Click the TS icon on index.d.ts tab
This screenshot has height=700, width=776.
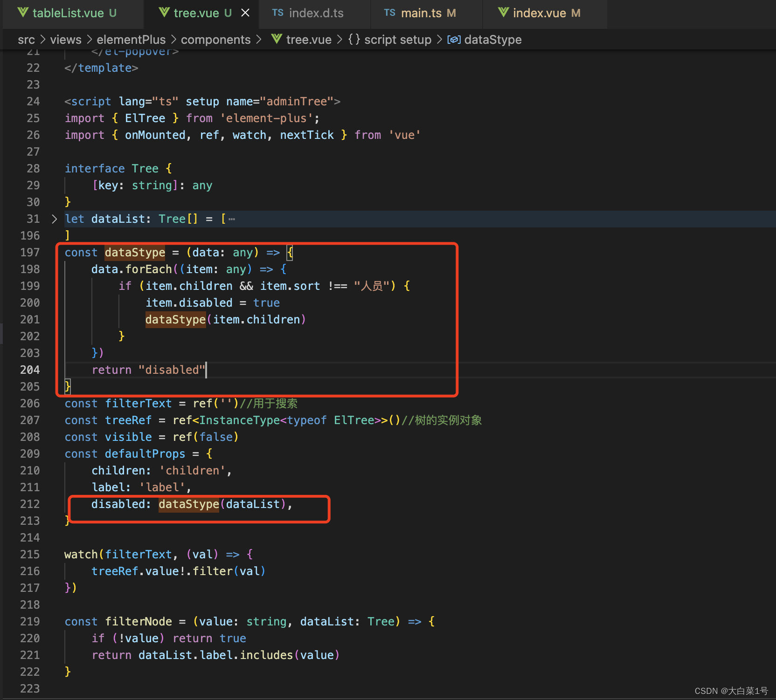tap(278, 13)
